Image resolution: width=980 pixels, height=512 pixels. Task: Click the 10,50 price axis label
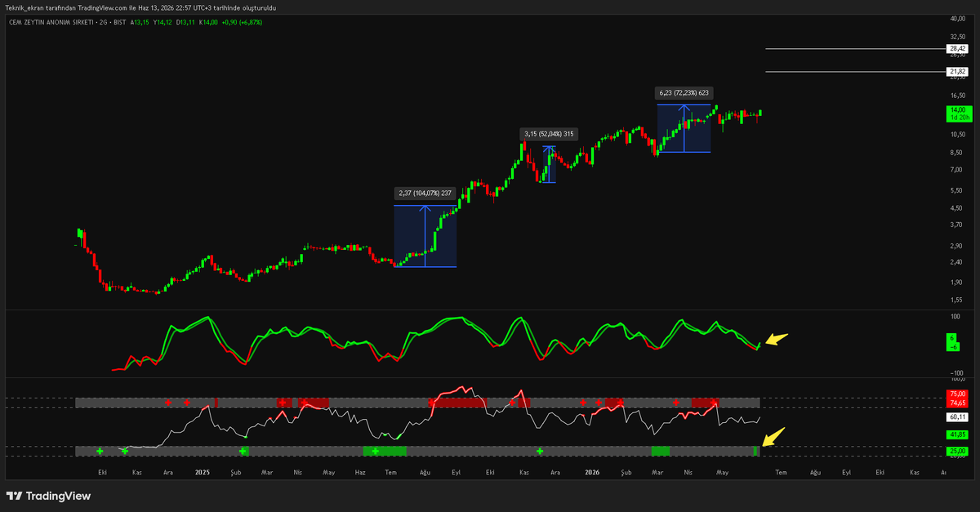[x=957, y=134]
